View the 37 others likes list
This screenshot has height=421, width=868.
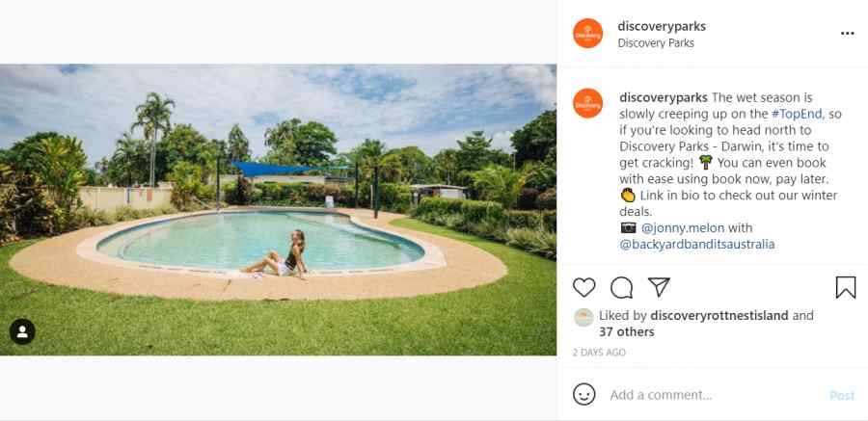coord(627,332)
